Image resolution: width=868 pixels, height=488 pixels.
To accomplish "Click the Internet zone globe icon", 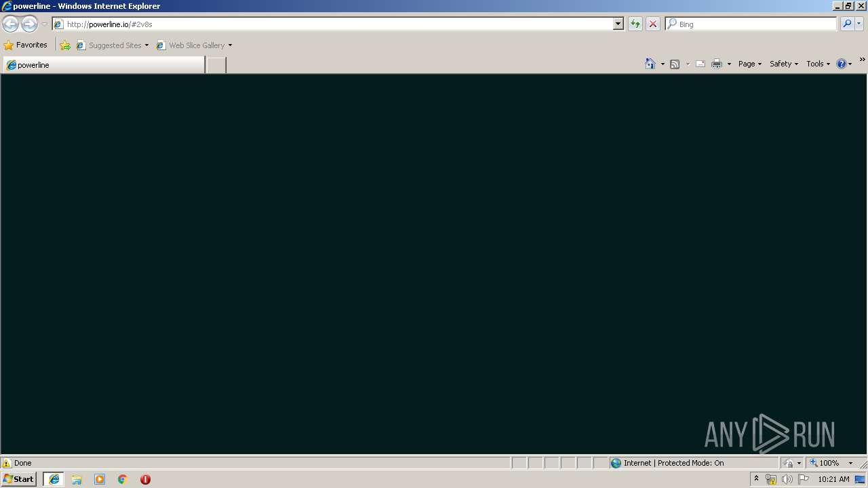I will [616, 463].
